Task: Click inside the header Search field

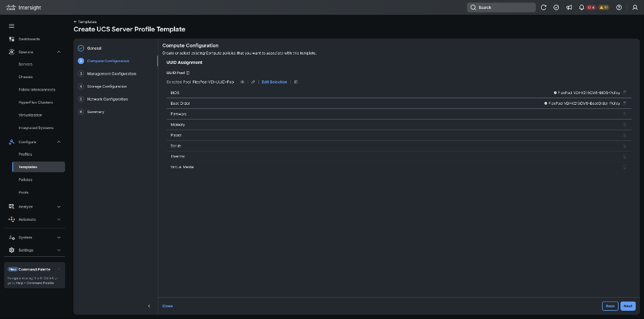Action: pos(501,8)
